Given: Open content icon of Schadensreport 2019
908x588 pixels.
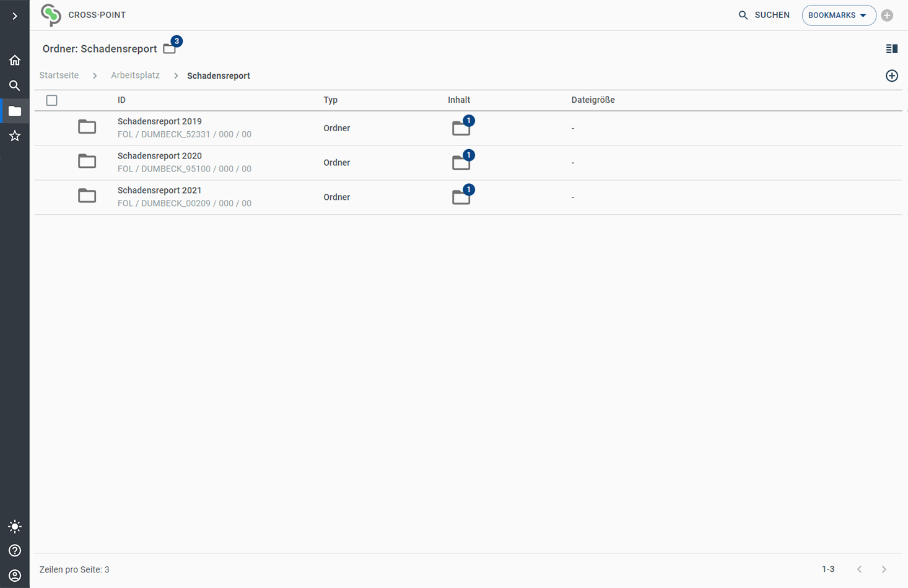Looking at the screenshot, I should pyautogui.click(x=461, y=128).
